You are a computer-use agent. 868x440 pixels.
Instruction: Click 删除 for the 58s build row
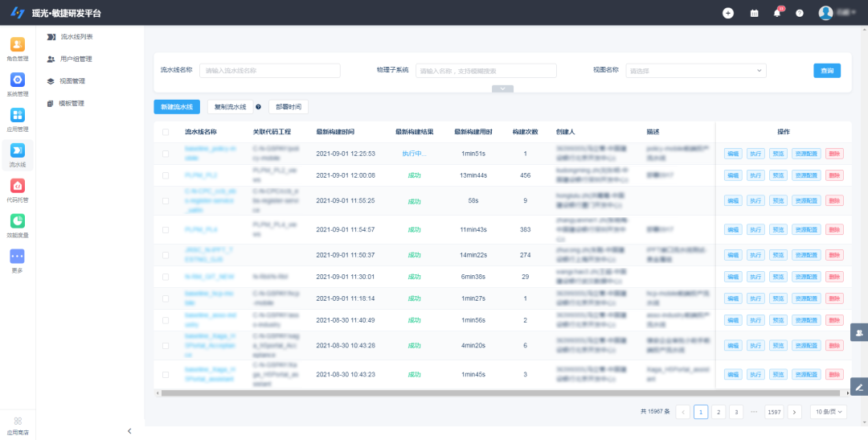coord(835,200)
